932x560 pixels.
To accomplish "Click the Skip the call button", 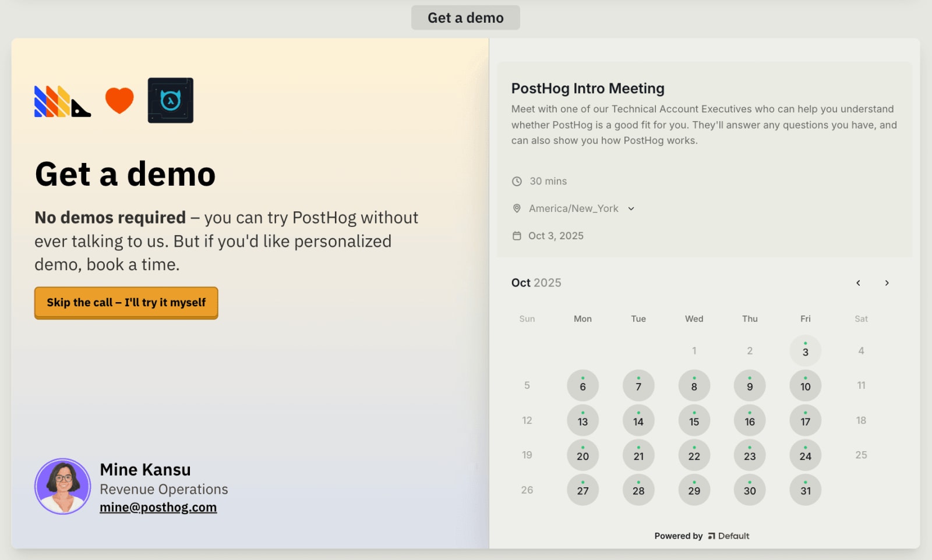I will click(126, 302).
